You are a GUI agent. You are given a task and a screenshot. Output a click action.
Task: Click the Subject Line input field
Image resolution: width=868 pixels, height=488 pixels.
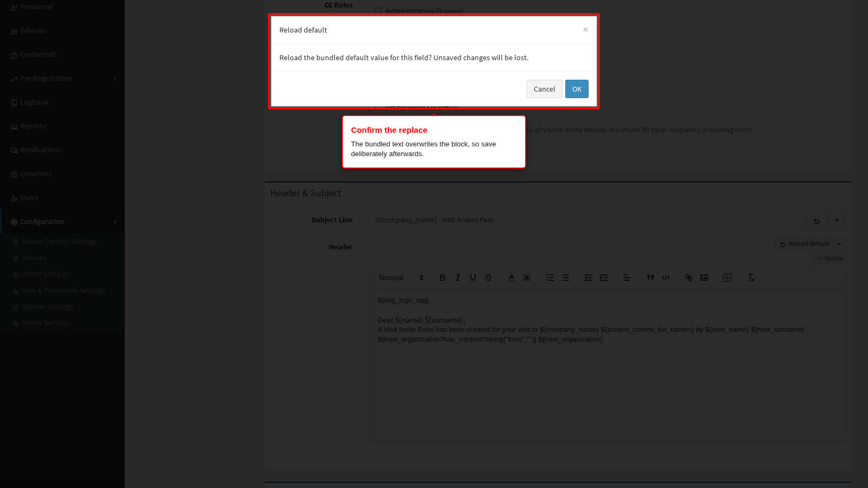pos(587,220)
